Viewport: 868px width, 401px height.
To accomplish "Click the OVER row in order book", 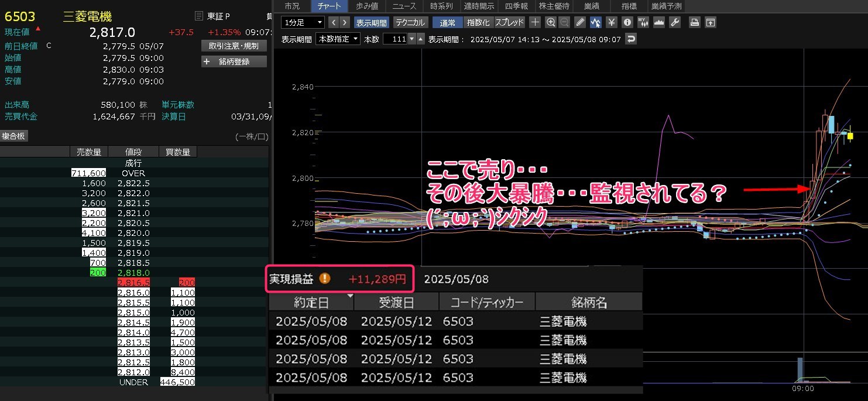I will pos(133,173).
